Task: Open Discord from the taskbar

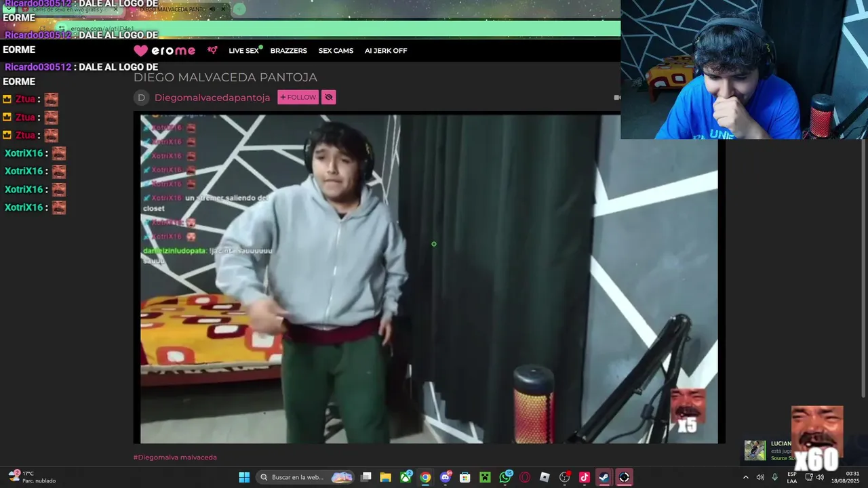Action: [446, 477]
